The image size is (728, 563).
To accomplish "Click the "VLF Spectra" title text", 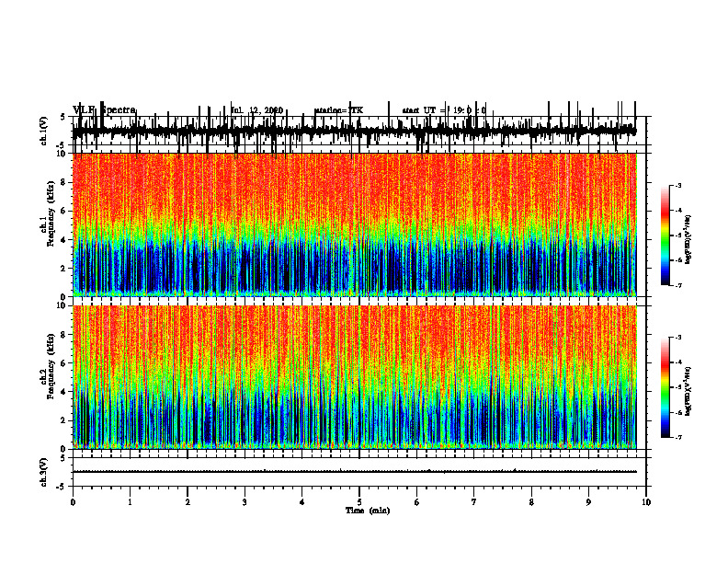I will pos(104,110).
